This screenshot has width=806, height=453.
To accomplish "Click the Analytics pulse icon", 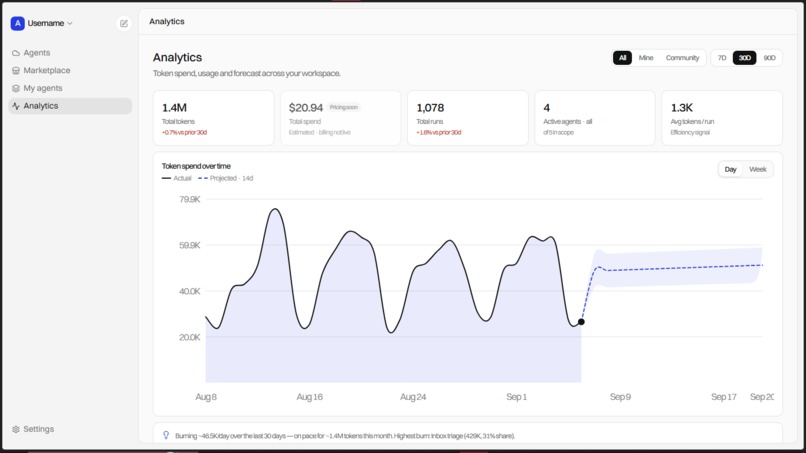I will [16, 106].
